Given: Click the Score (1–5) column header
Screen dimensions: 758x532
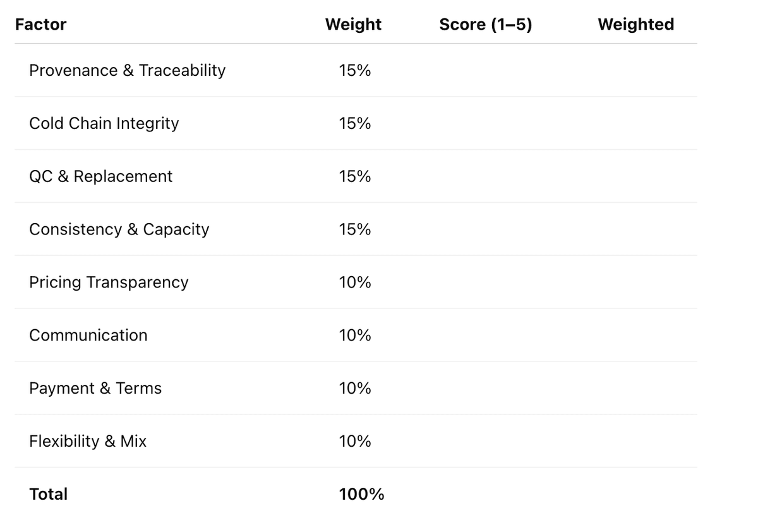Looking at the screenshot, I should tap(485, 25).
